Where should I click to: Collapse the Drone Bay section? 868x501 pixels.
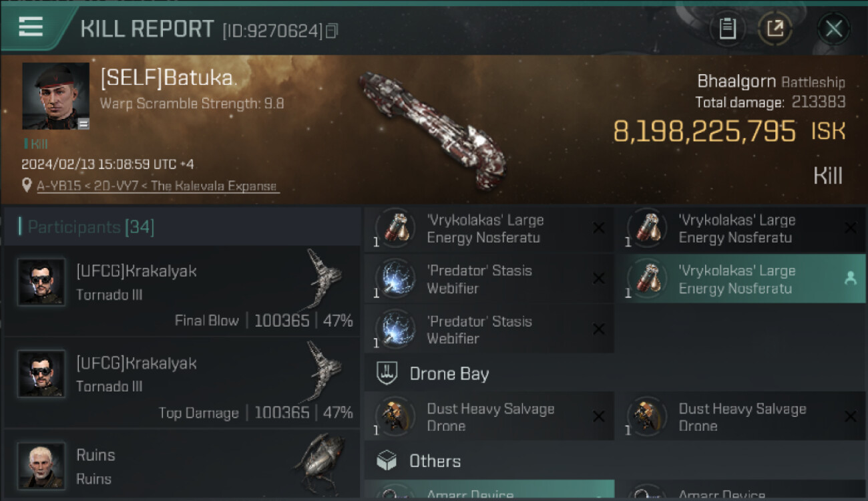click(449, 374)
